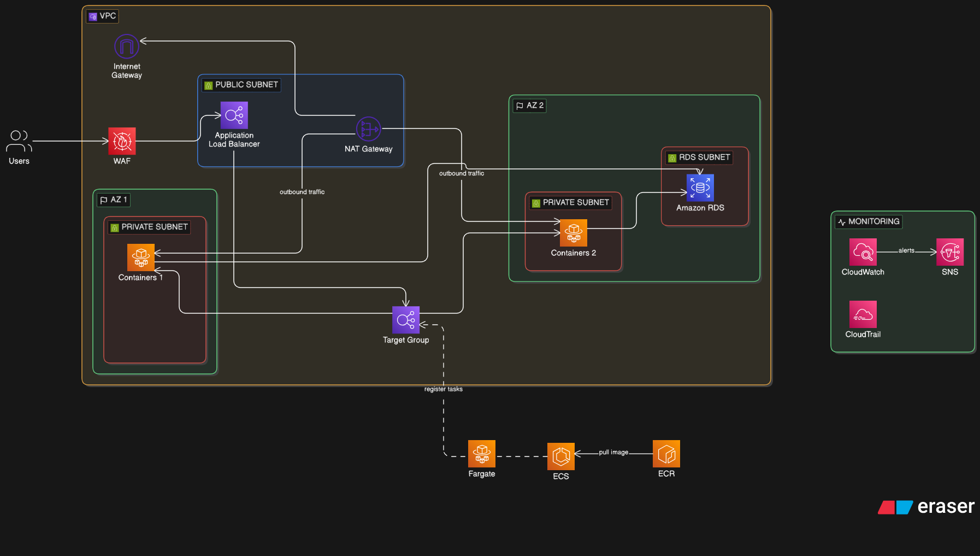Click the AZ 2 PRIVATE SUBNET lock icon

tap(536, 203)
